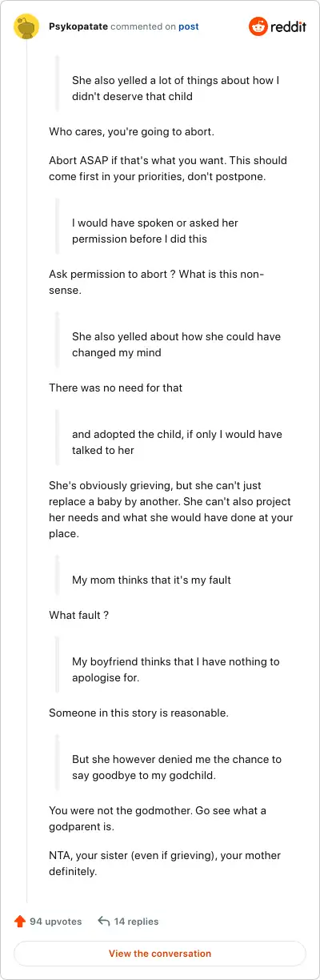Open the Psykopatate username link

(x=78, y=26)
